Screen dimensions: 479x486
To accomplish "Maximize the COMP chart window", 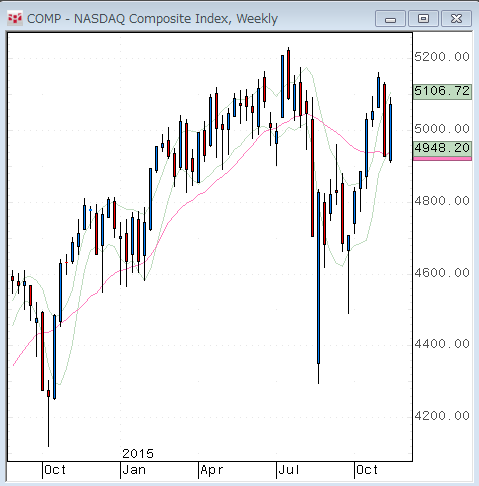I will pyautogui.click(x=423, y=18).
